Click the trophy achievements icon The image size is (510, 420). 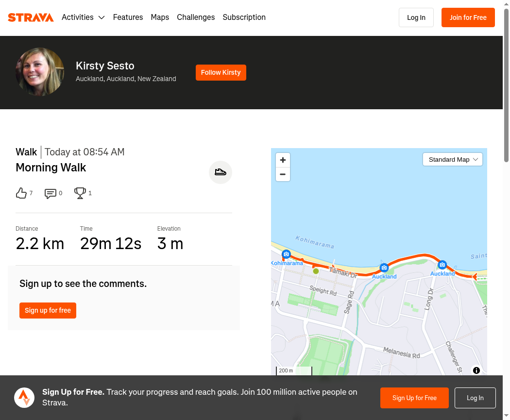click(80, 193)
